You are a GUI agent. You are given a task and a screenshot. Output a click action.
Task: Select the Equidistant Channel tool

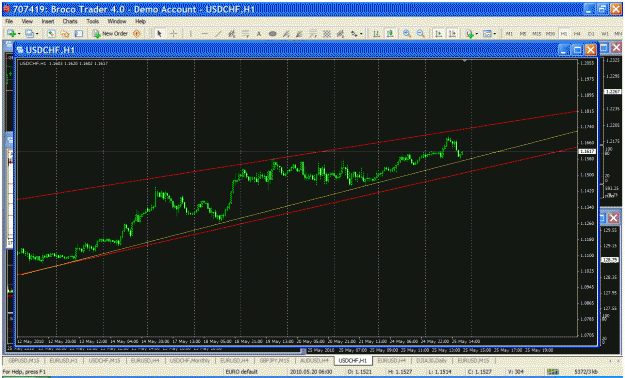(232, 34)
